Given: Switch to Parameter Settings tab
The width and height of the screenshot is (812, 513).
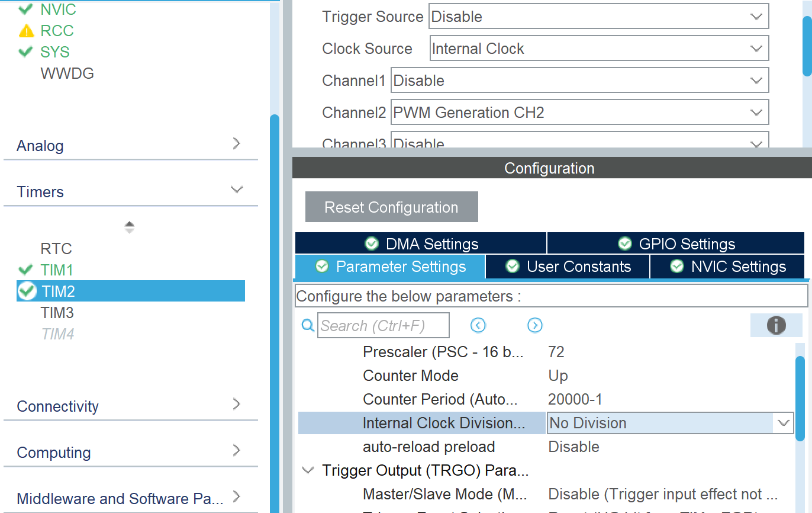Looking at the screenshot, I should [390, 267].
